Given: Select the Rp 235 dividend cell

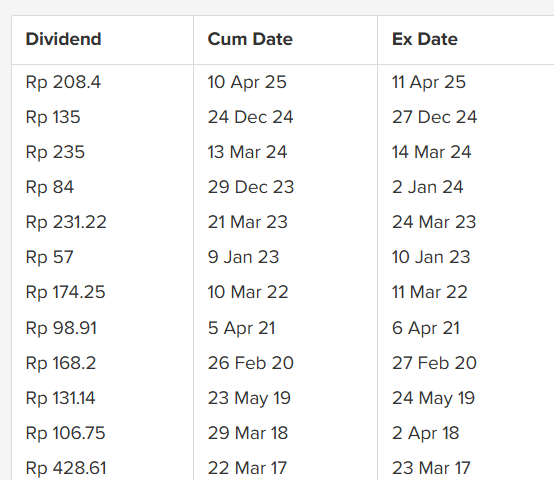Looking at the screenshot, I should (x=55, y=152).
